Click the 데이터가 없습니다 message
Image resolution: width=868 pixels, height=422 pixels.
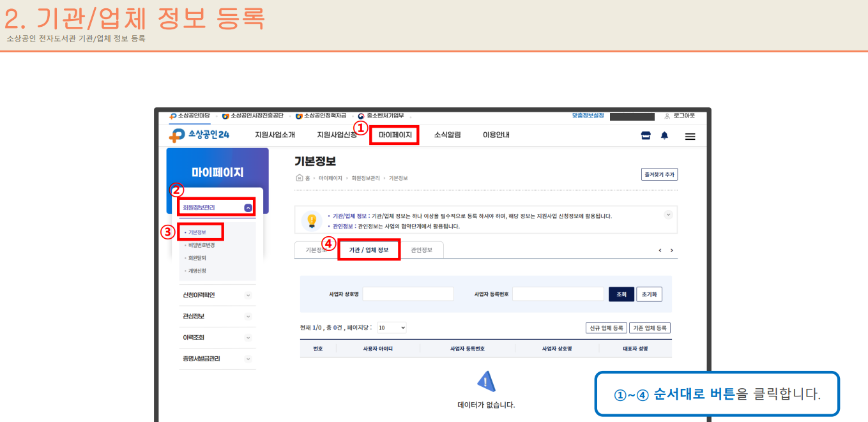click(486, 405)
